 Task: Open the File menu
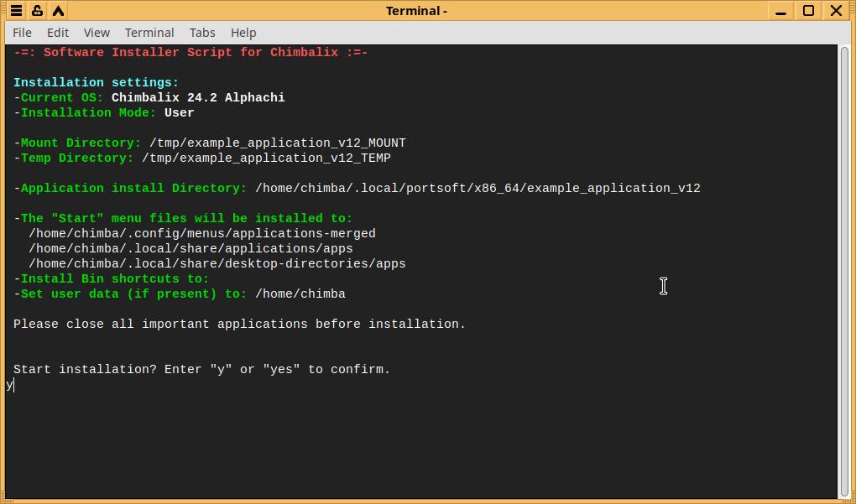(x=23, y=33)
